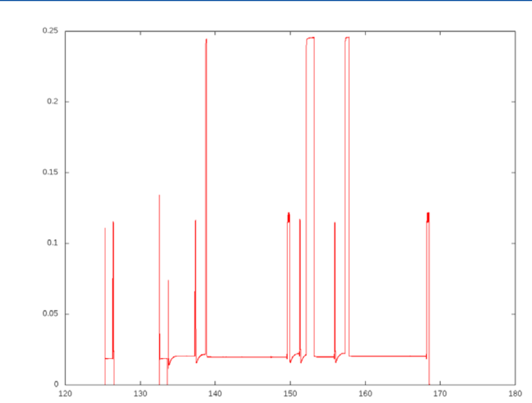
Task: Click the y-axis label 0.05
Action: (x=50, y=313)
